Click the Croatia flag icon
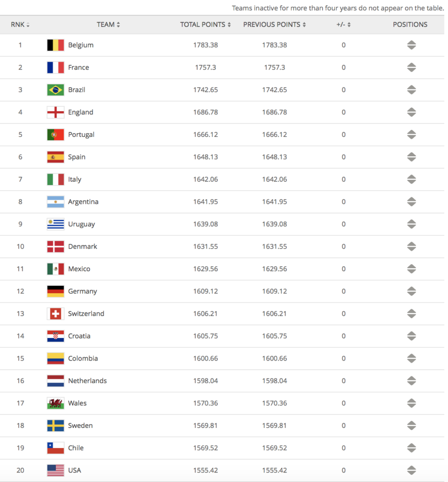The image size is (448, 482). [56, 336]
